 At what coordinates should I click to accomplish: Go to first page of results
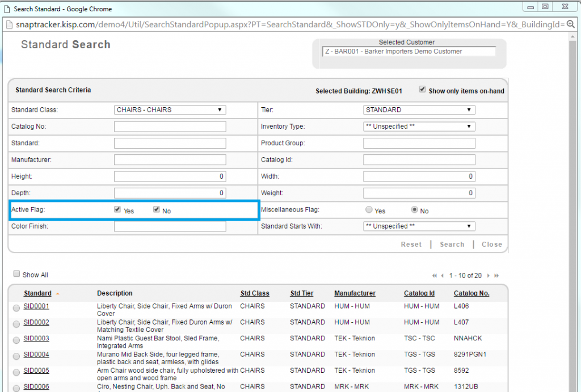435,276
